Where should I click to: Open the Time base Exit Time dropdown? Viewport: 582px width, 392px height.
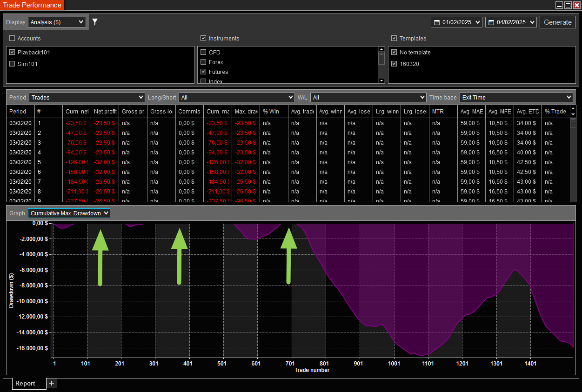click(516, 98)
